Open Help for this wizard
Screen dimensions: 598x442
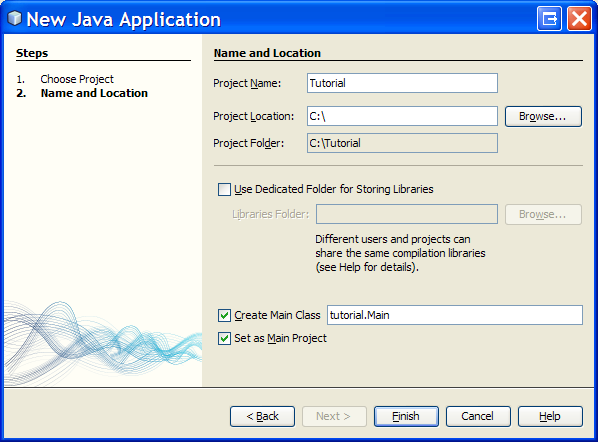coord(550,416)
